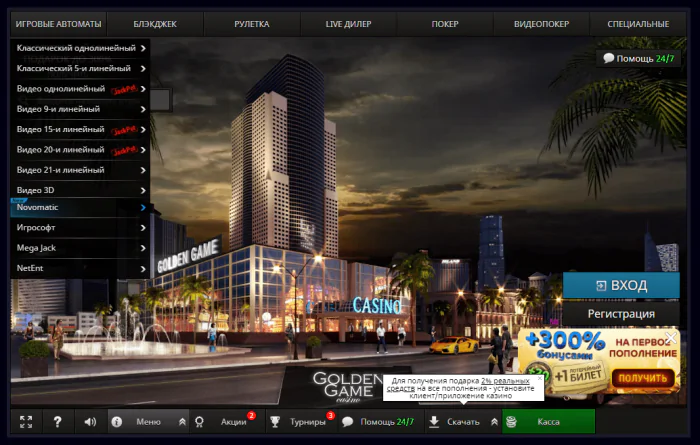Image resolution: width=700 pixels, height=445 pixels.
Task: Select ПОКЕР tab
Action: pos(445,24)
